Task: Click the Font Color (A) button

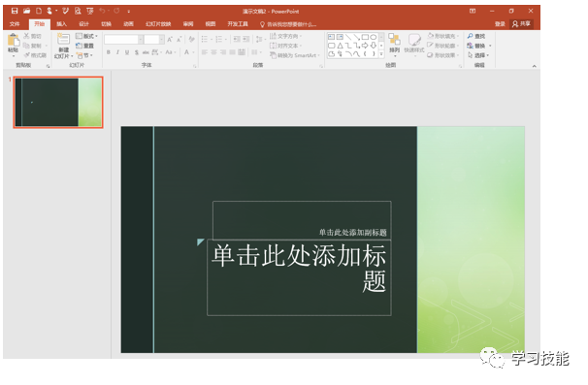Action: click(186, 52)
